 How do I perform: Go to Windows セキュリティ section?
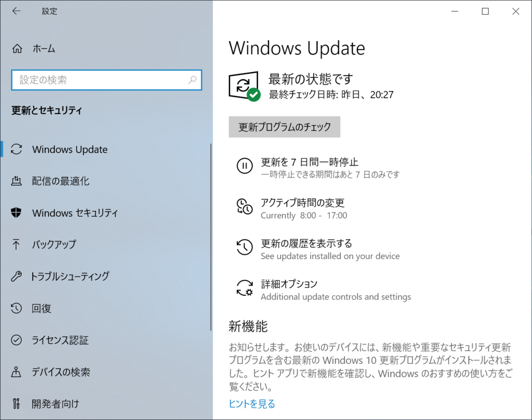75,213
